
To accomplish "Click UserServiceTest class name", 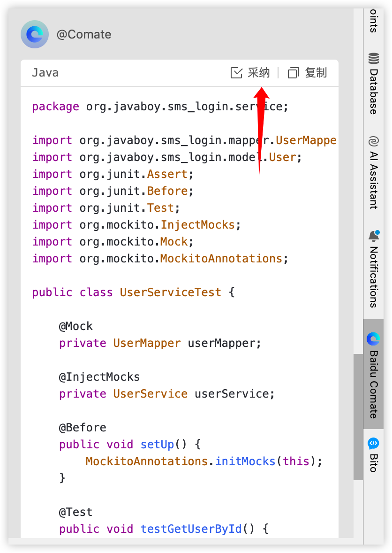I will [x=171, y=292].
